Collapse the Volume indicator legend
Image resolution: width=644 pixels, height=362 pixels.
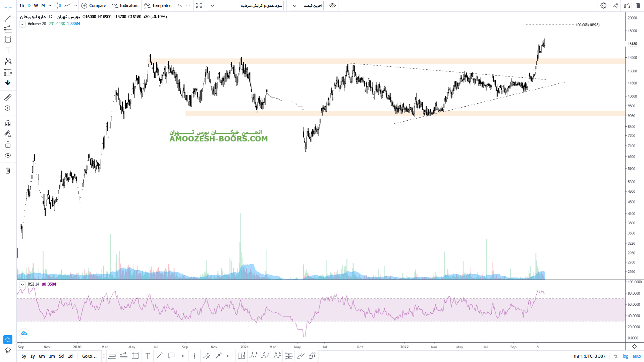(22, 24)
